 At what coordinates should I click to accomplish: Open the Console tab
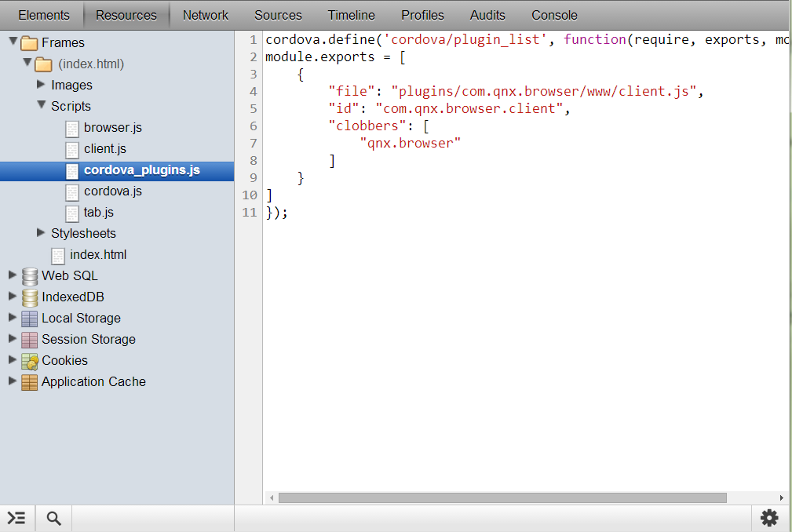coord(554,15)
